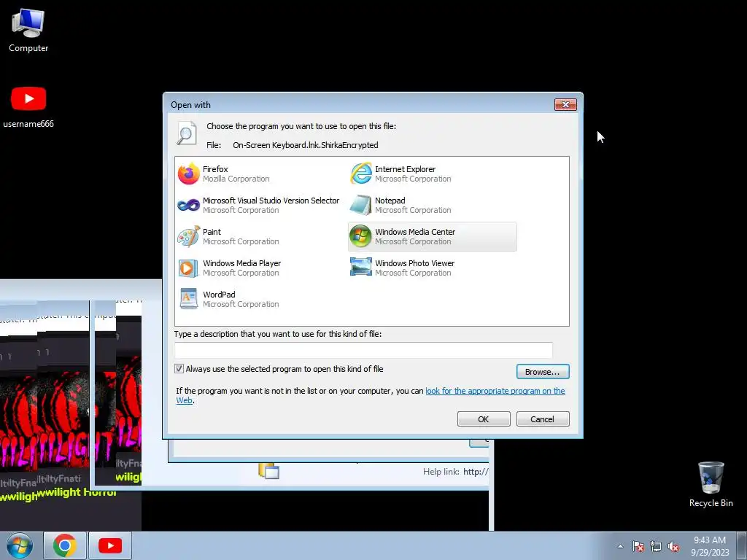The height and width of the screenshot is (560, 747).
Task: Focus the file description text field
Action: [363, 350]
